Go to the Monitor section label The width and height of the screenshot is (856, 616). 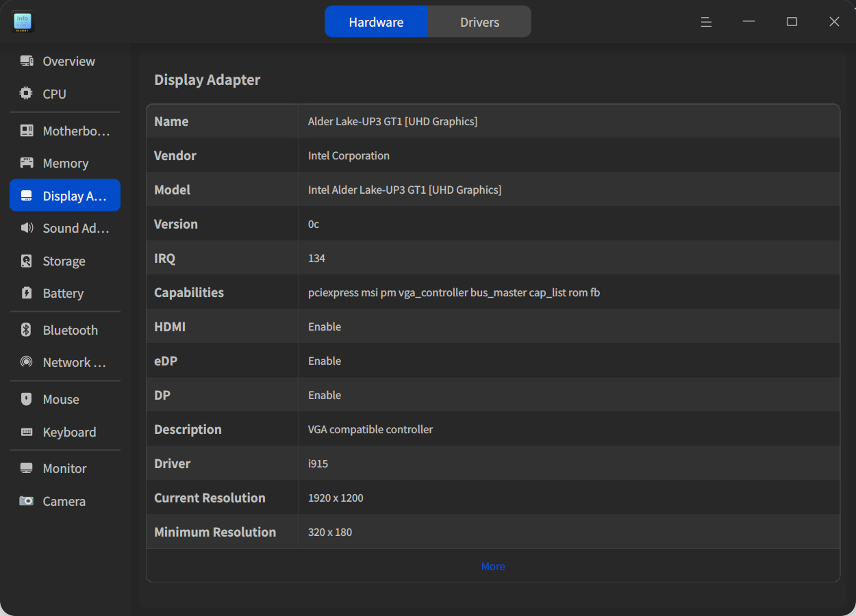pos(64,468)
